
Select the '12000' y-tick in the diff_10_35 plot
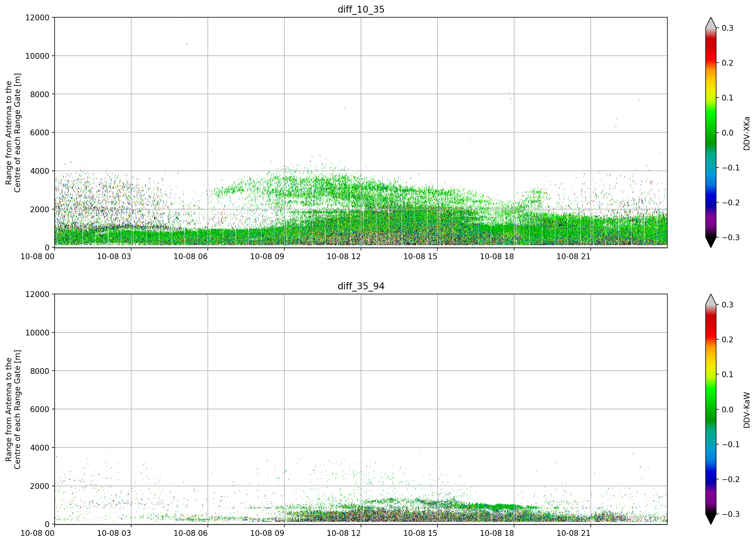click(x=37, y=18)
